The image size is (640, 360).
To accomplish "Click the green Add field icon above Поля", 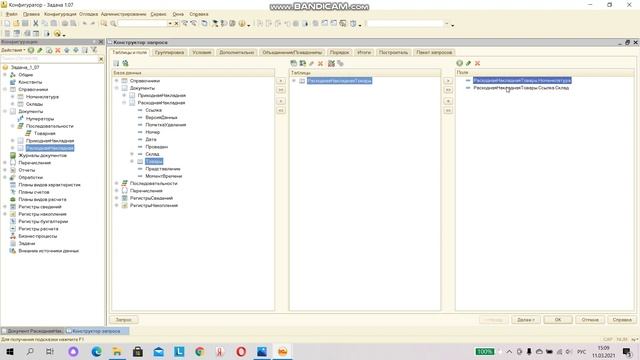I will pos(460,63).
